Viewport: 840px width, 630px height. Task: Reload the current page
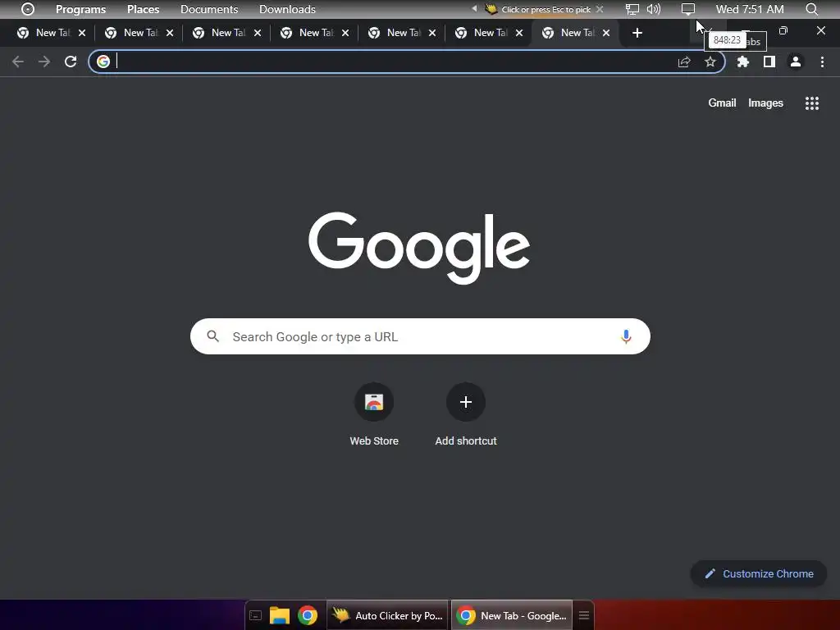(71, 62)
